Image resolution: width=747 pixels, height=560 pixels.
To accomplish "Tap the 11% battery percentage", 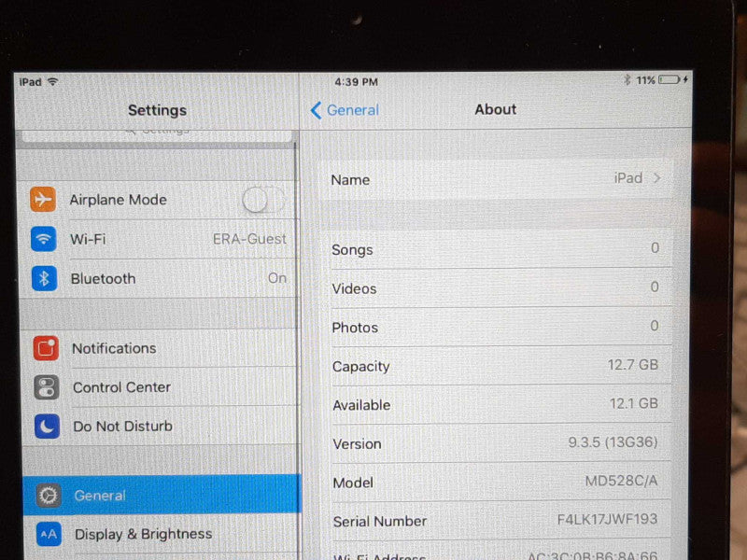I will (x=646, y=80).
